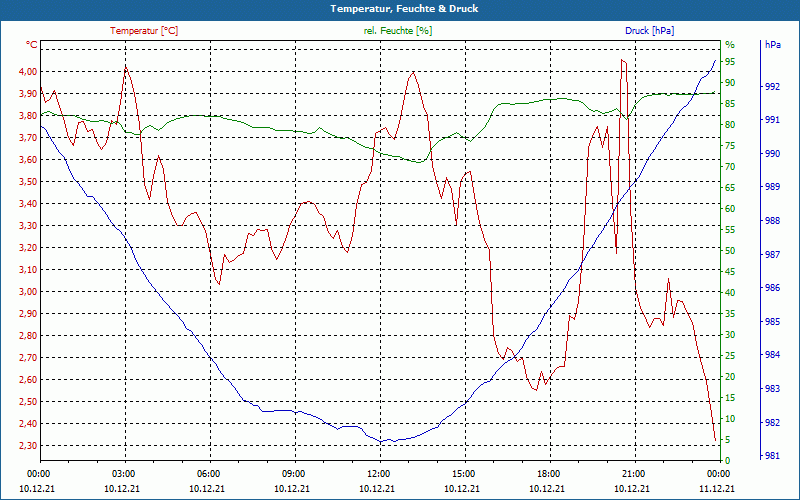
Task: Click blue pressure axis value '987'
Action: [773, 255]
